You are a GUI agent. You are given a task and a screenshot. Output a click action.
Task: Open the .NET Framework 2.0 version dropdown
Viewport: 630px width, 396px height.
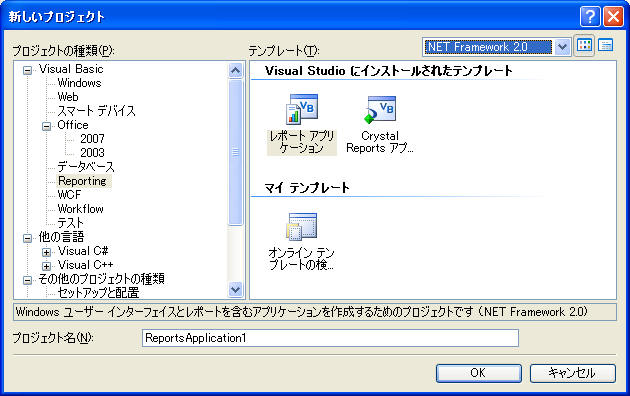point(562,47)
